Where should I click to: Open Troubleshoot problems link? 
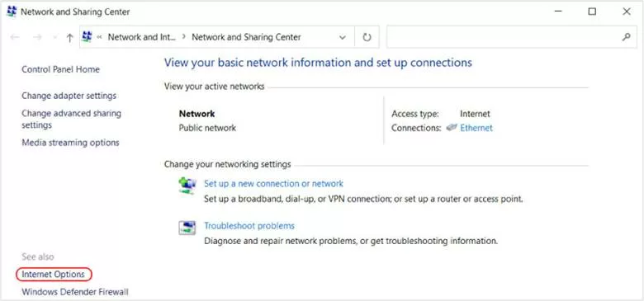point(249,226)
